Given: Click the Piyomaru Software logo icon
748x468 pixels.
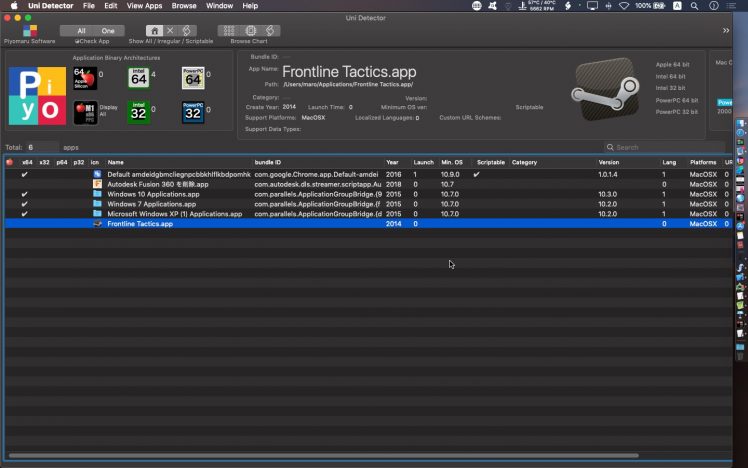Looking at the screenshot, I should point(29,31).
